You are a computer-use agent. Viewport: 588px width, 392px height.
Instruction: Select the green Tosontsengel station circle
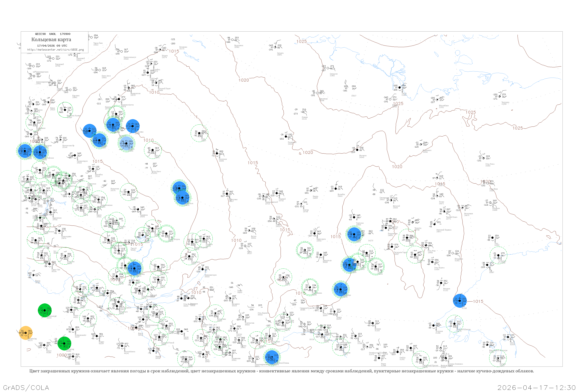tap(45, 310)
